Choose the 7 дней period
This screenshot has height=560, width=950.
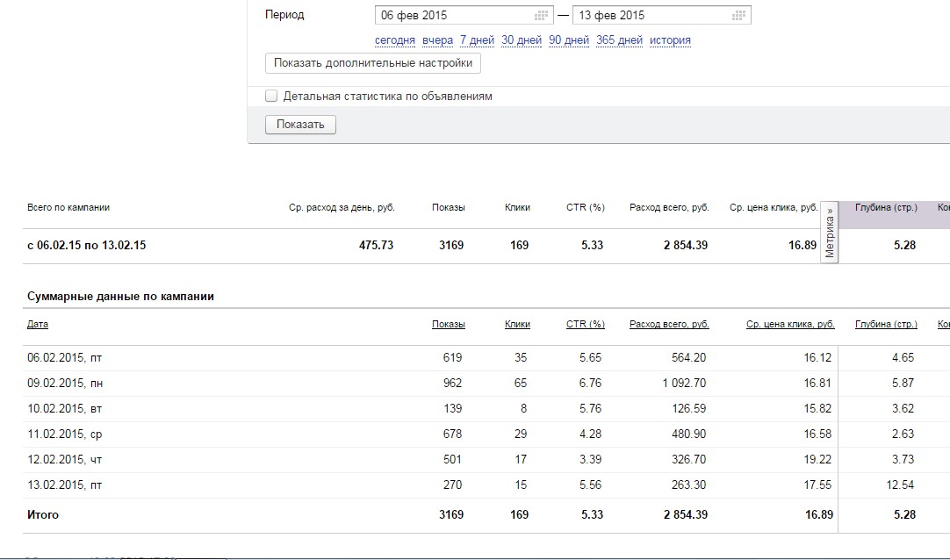point(476,40)
